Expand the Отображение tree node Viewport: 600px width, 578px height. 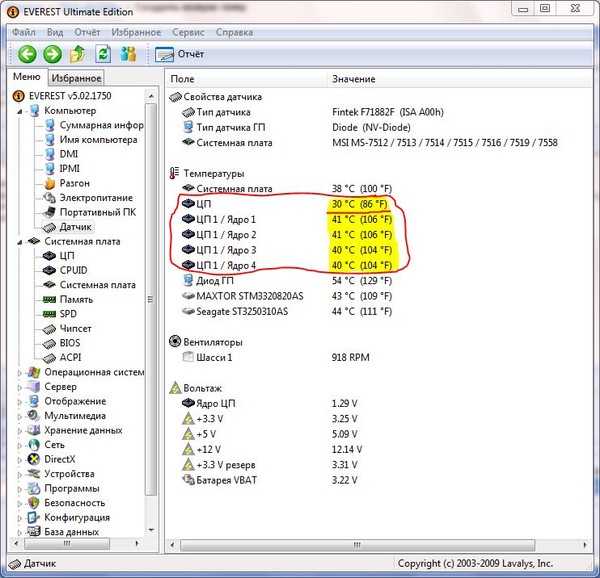coord(20,402)
